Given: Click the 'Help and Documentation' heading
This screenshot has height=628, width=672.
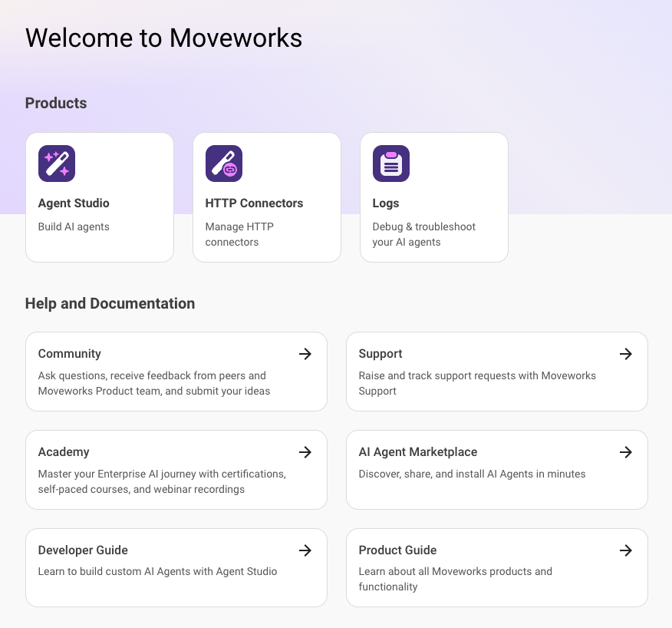Looking at the screenshot, I should coord(110,304).
